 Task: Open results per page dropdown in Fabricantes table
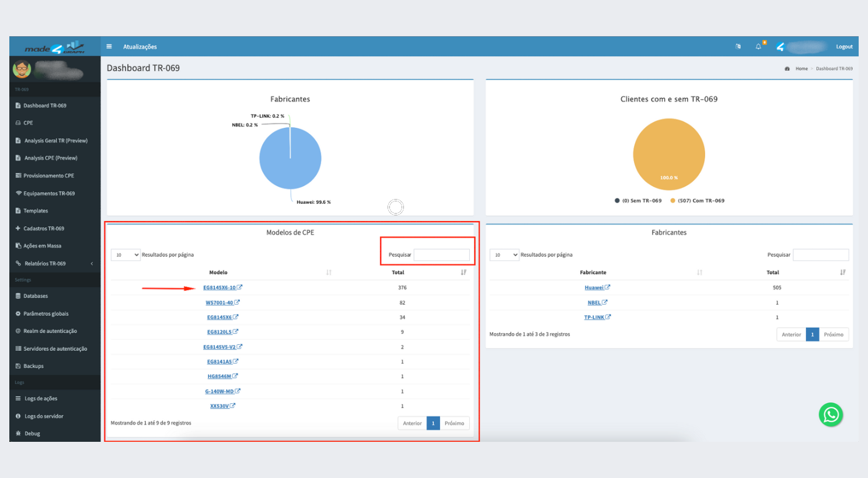coord(504,255)
